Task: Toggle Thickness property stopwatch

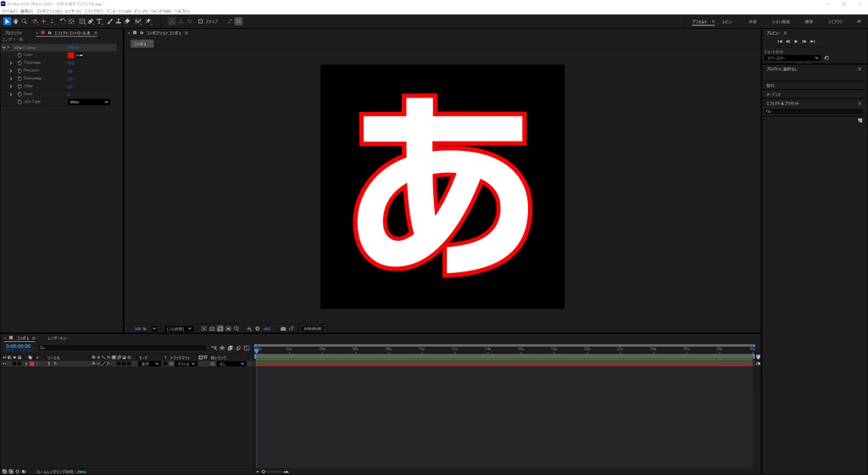Action: tap(19, 63)
